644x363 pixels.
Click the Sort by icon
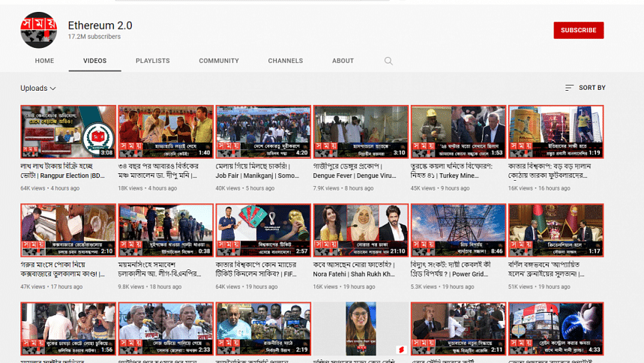pos(569,88)
